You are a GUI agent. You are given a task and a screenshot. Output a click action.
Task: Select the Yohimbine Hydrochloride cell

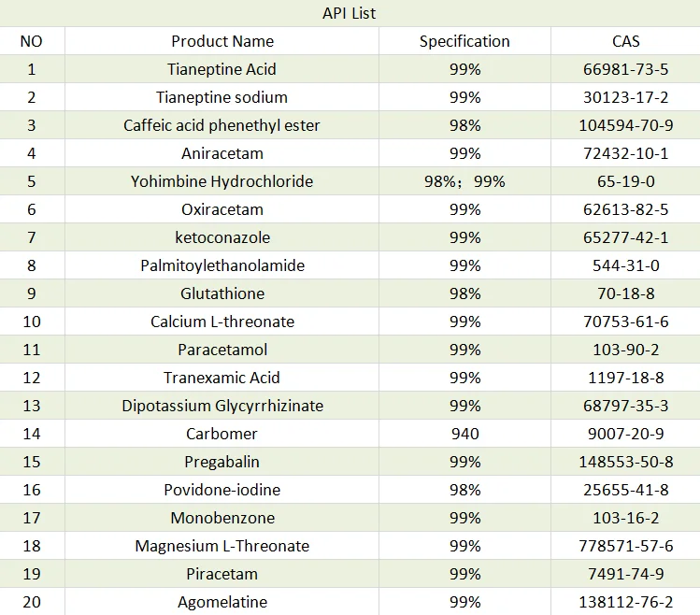point(222,181)
